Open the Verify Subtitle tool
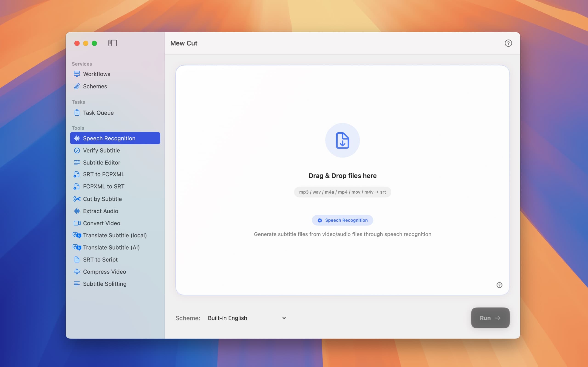 click(101, 150)
